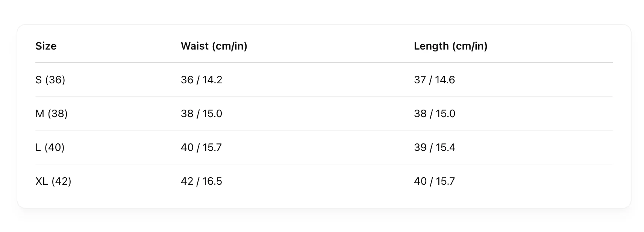Image resolution: width=644 pixels, height=232 pixels.
Task: Click the Size column header
Action: click(x=46, y=46)
